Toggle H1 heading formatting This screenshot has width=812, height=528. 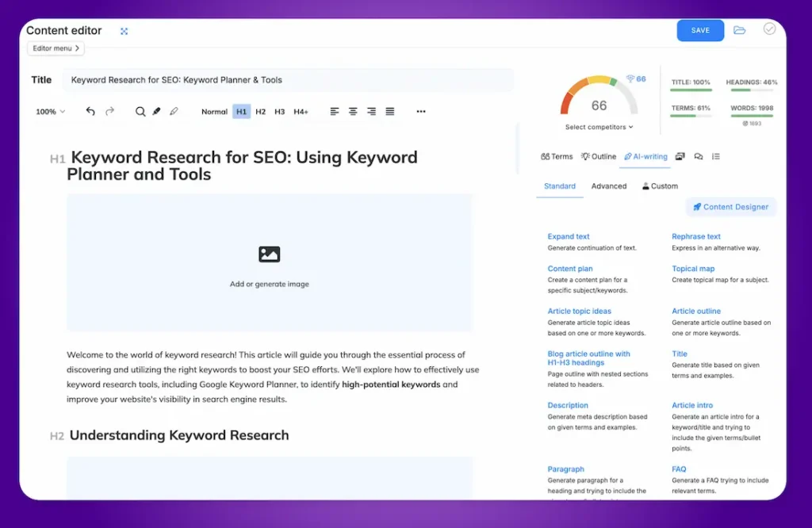point(241,111)
